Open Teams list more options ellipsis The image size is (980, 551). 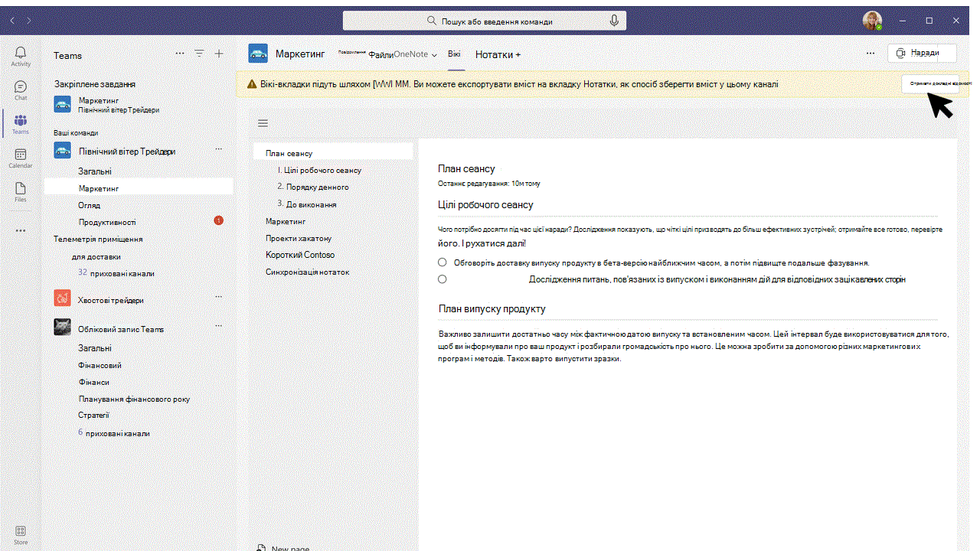tap(180, 54)
